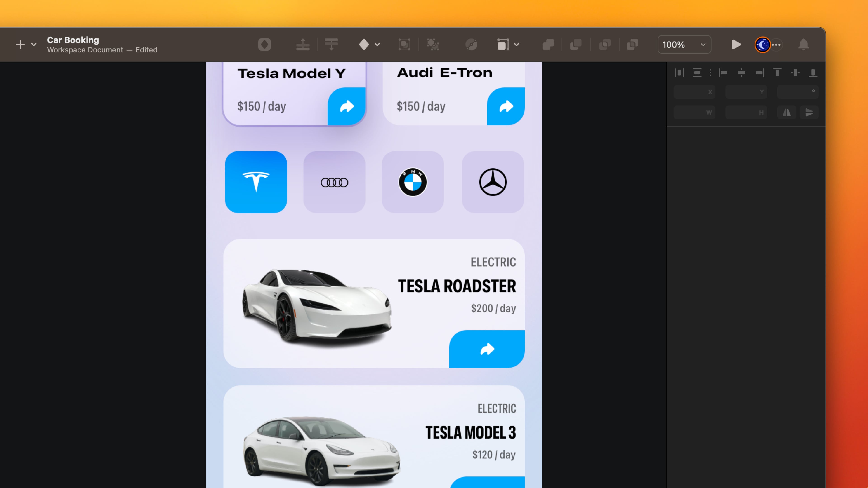This screenshot has height=488, width=868.
Task: Click the Ungroup layers toolbar icon
Action: pos(433,45)
